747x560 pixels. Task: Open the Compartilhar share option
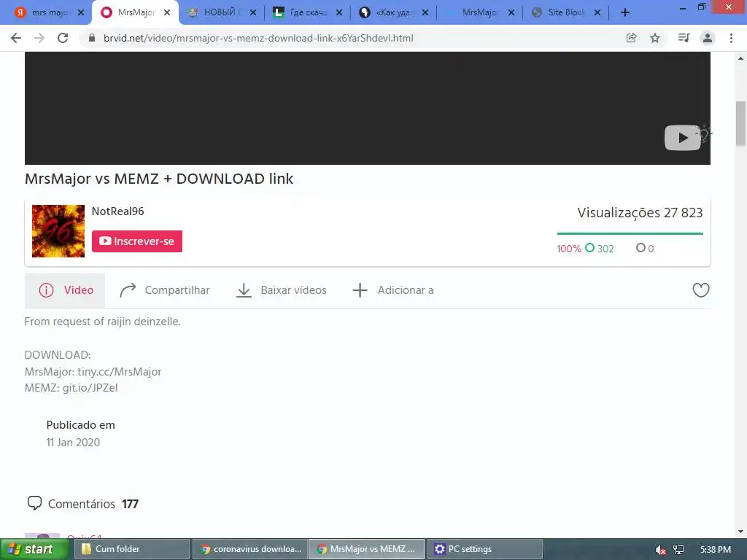click(164, 290)
